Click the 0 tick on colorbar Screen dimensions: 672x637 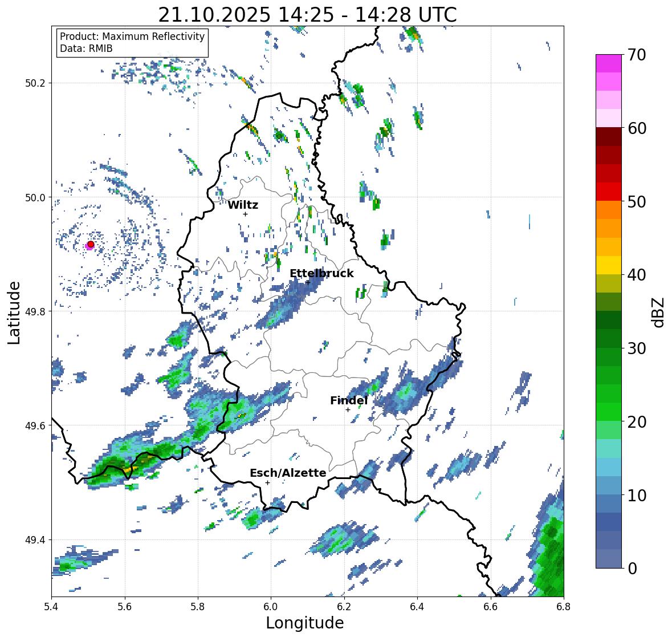[x=632, y=569]
